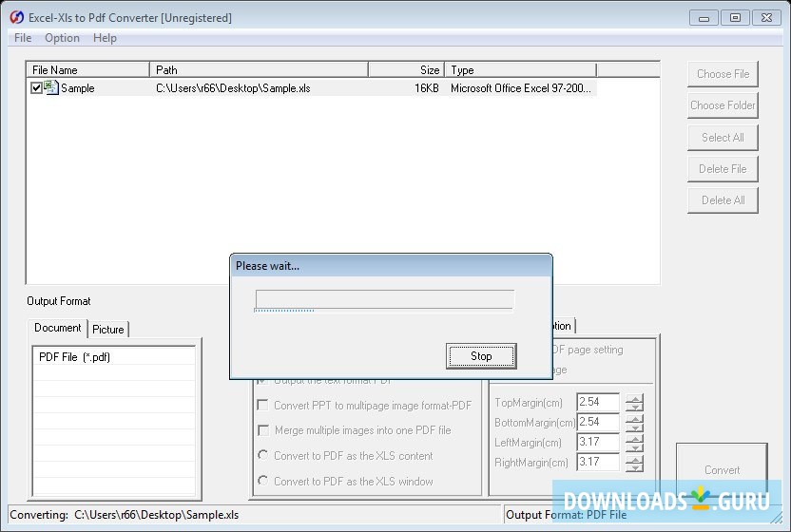This screenshot has width=791, height=532.
Task: Sort by the Path column header
Action: (259, 70)
